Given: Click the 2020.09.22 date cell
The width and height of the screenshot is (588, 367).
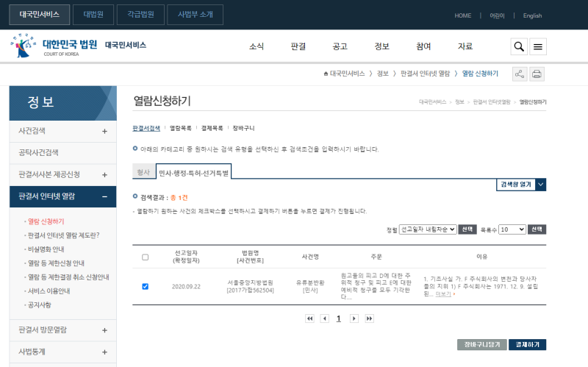Looking at the screenshot, I should [186, 286].
